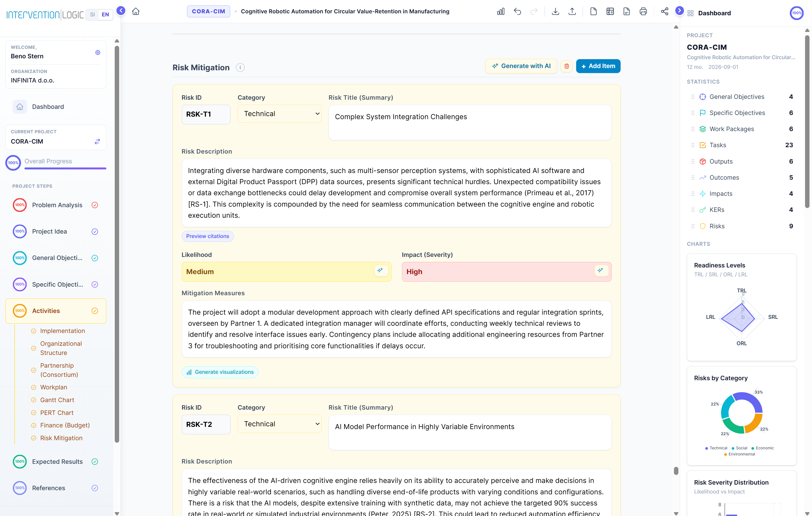Screen dimensions: 812x516
Task: Toggle the Activities completion check
Action: (95, 311)
